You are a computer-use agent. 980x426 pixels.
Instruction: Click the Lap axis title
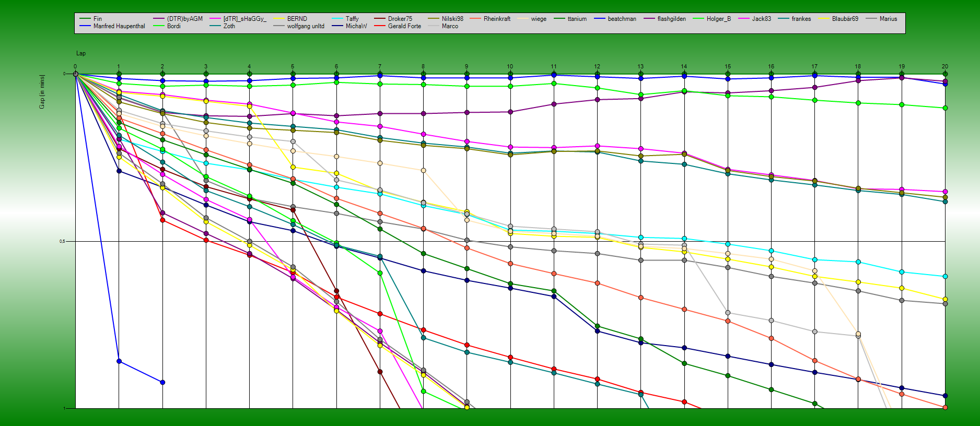click(81, 53)
